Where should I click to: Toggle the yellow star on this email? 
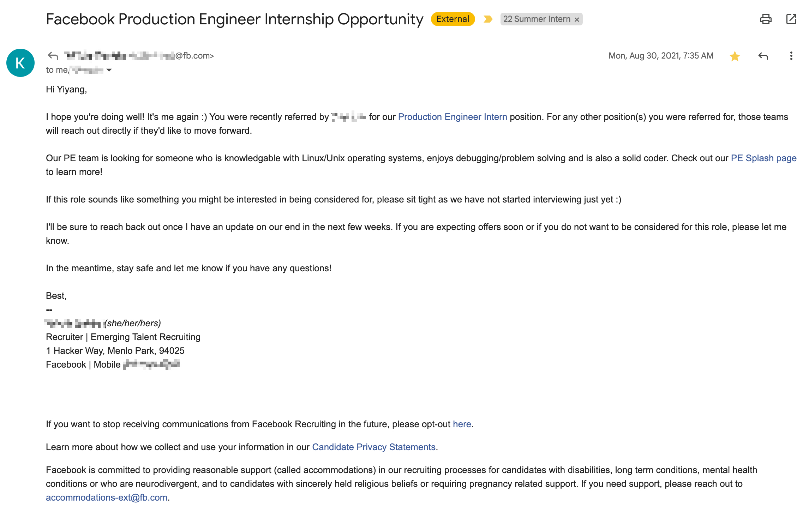735,56
